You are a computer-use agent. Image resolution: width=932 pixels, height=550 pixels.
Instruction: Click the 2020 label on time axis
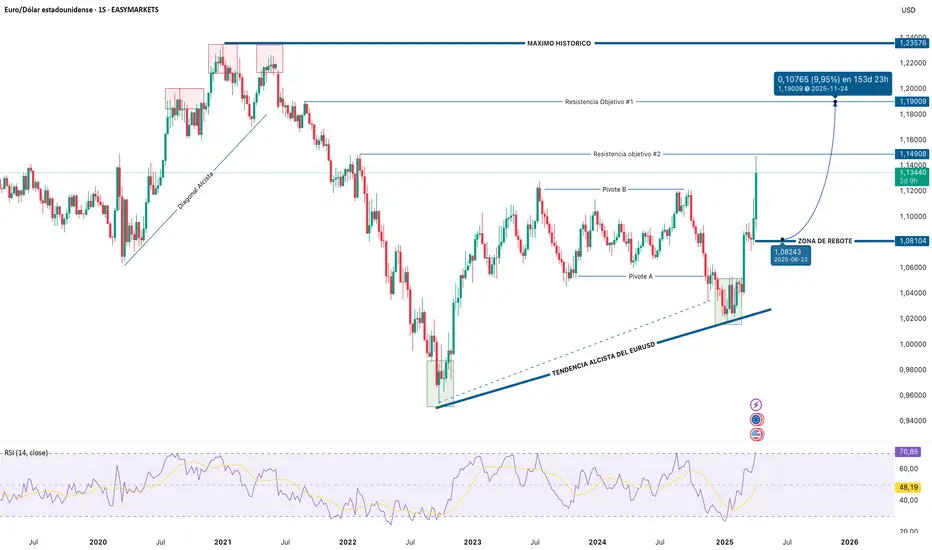(x=98, y=542)
